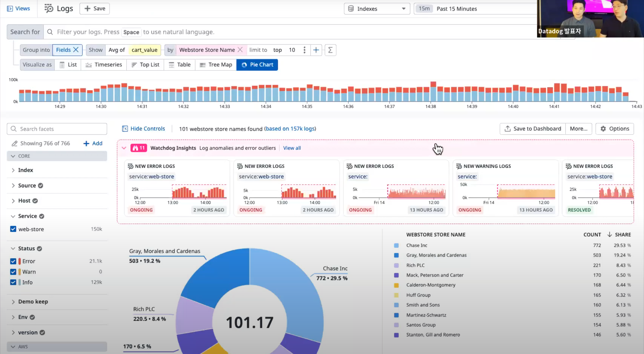This screenshot has width=644, height=354.
Task: Remove the Fields grouping with its X
Action: click(x=76, y=50)
